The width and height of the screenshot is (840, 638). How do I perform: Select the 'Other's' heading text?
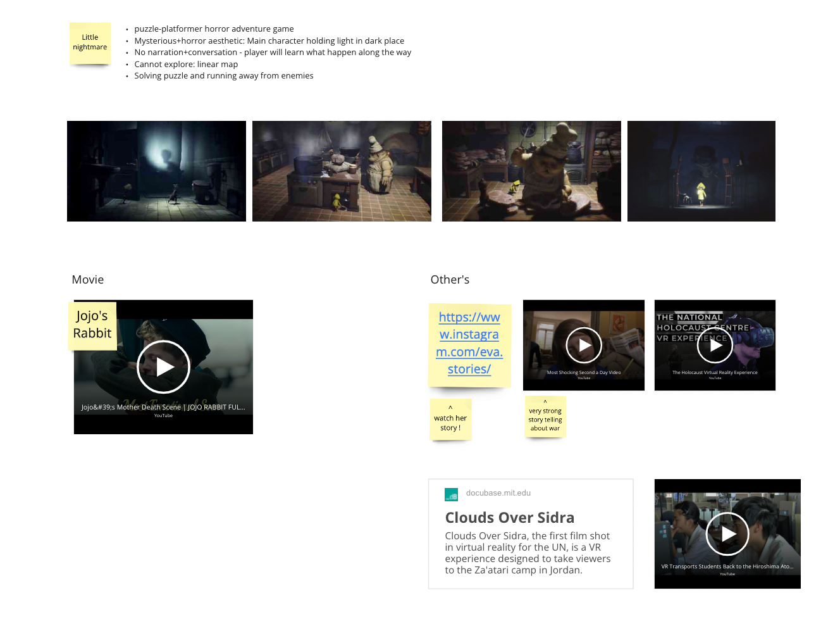tap(450, 280)
